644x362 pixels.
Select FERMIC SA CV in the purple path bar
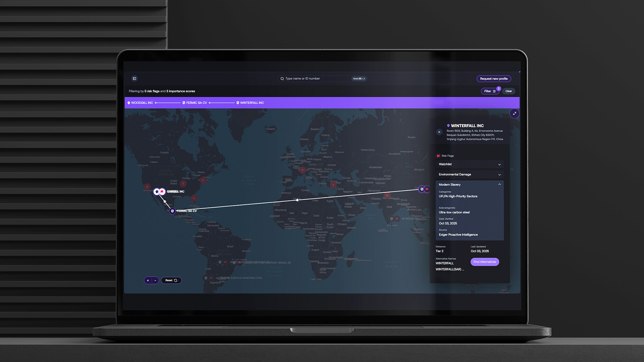pos(196,103)
